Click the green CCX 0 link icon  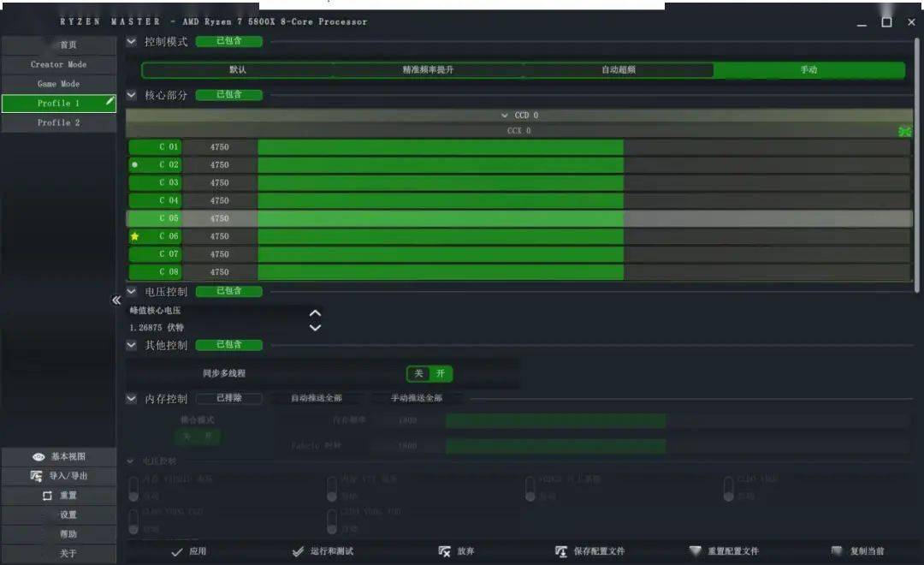[904, 131]
